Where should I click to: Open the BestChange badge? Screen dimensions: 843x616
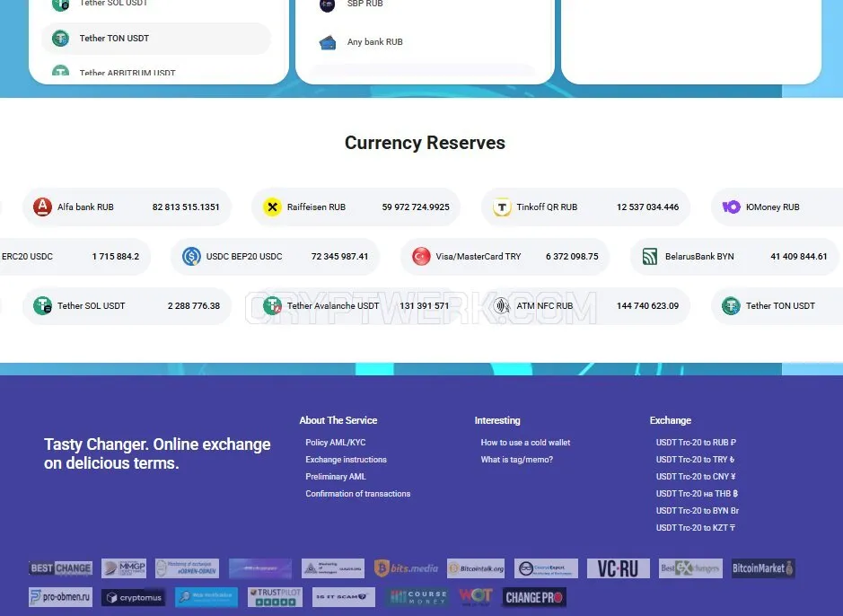click(61, 568)
